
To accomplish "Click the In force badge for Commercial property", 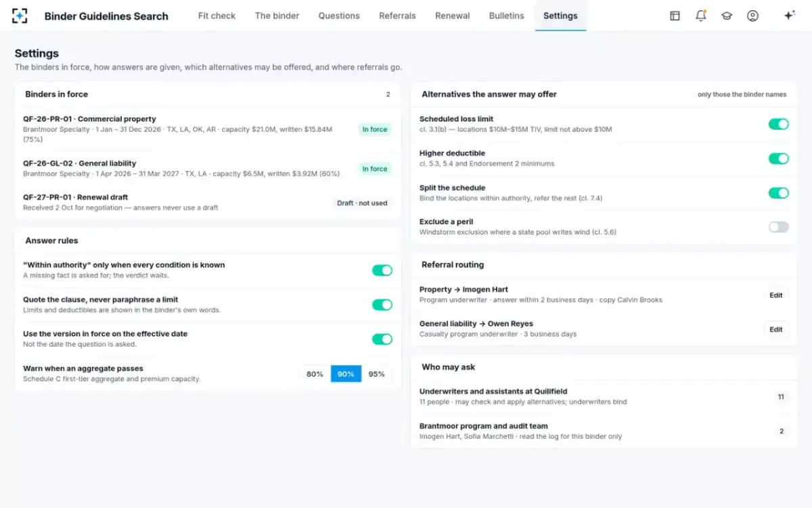I will (x=375, y=129).
